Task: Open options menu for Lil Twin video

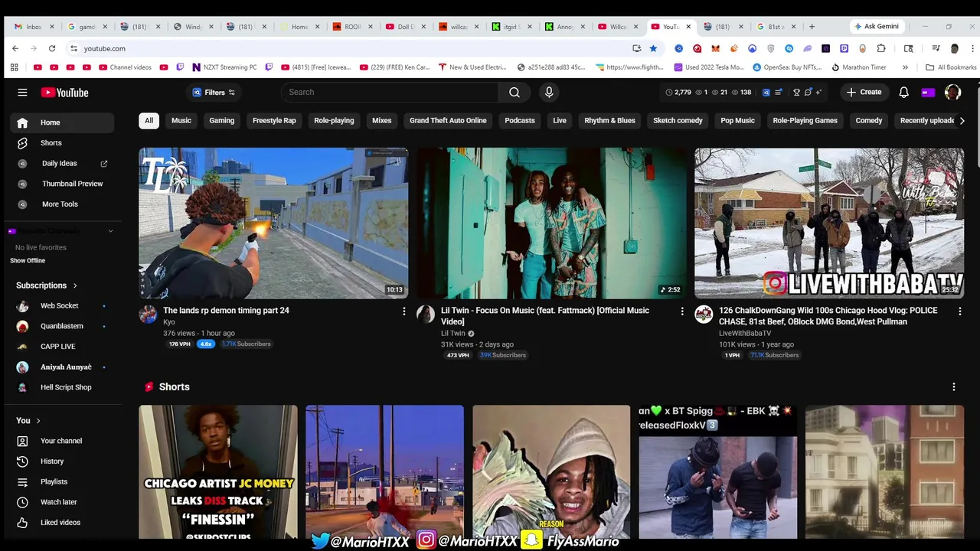Action: pos(682,311)
